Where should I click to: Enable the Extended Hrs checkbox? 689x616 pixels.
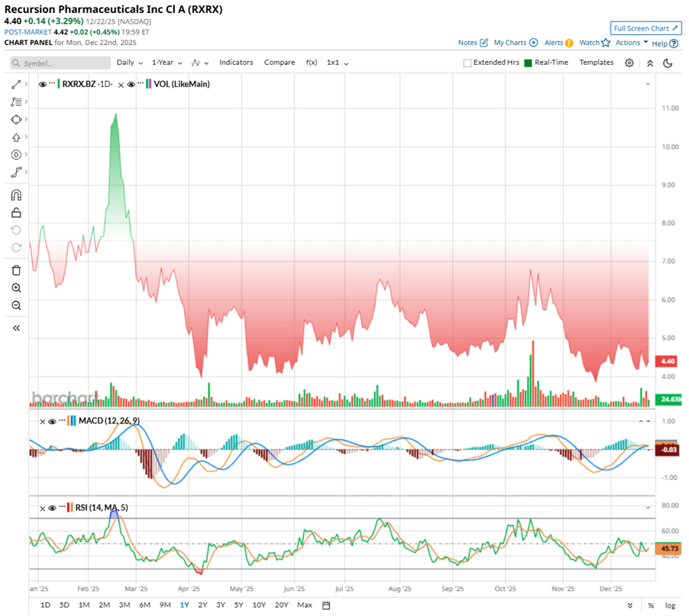click(x=467, y=63)
